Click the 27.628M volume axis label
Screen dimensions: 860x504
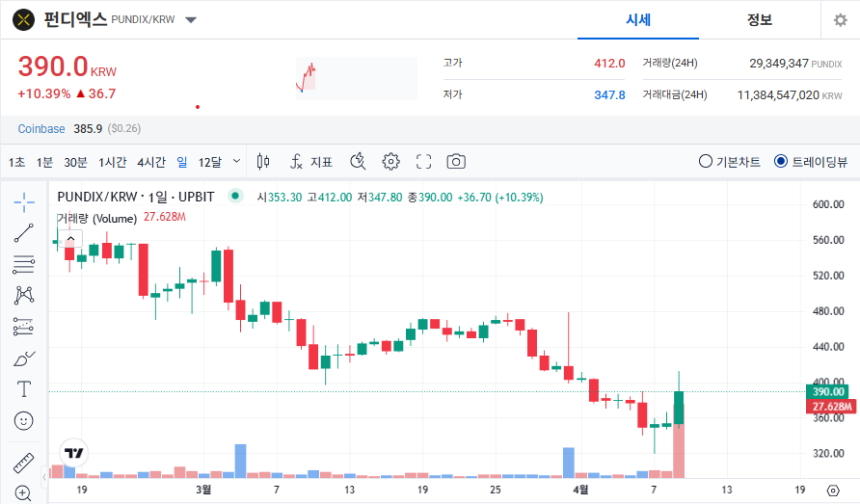(831, 407)
